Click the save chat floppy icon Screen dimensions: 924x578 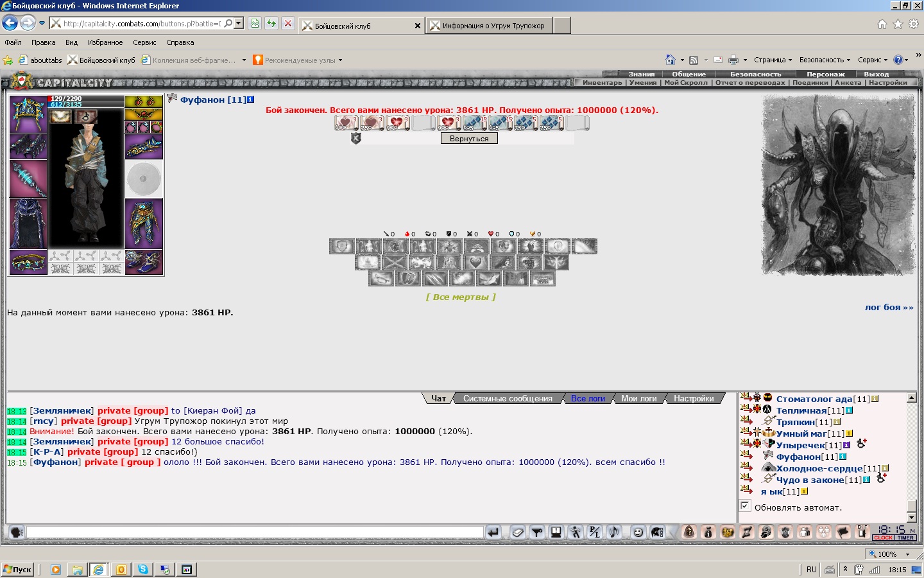coord(556,532)
